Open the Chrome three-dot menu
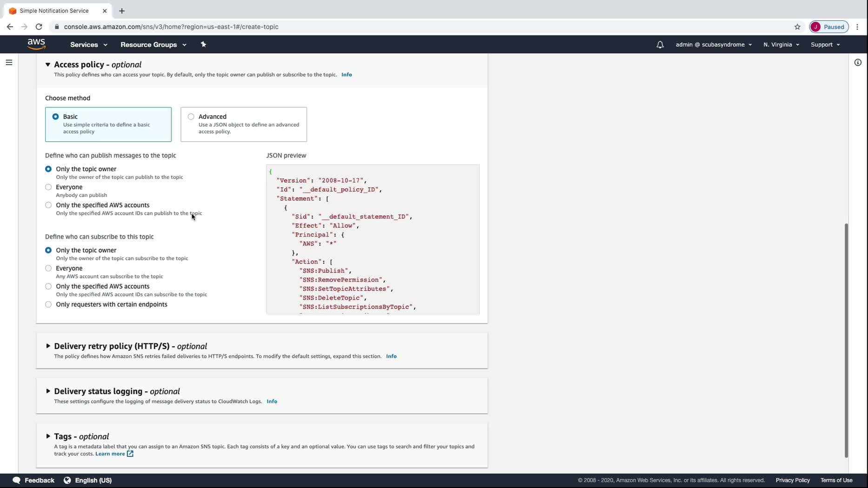Viewport: 868px width, 488px height. (x=857, y=26)
